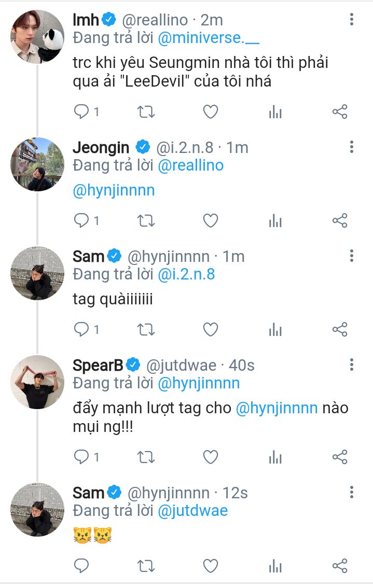Like the tweet from @reallino
Viewport: 373px width, 588px height.
[x=210, y=111]
